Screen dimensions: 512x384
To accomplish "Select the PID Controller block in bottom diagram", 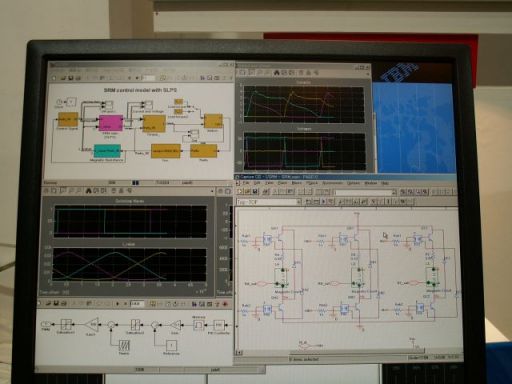I will click(x=218, y=325).
